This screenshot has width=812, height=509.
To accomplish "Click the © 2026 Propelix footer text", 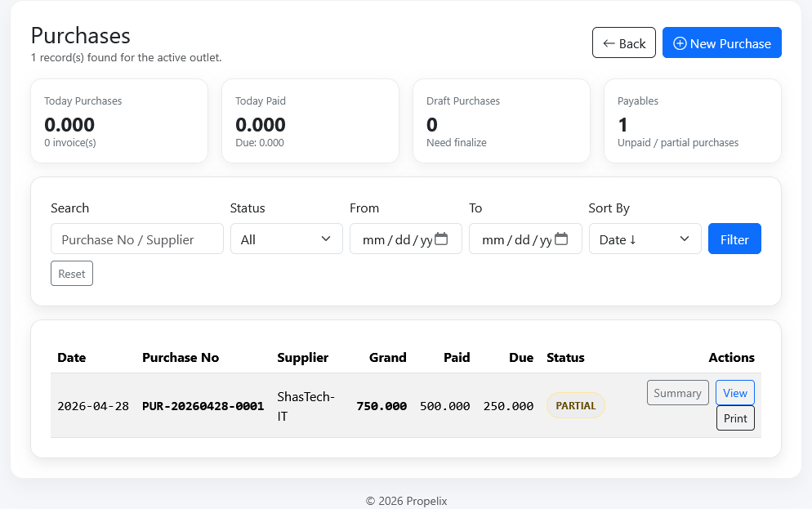I will (x=406, y=501).
